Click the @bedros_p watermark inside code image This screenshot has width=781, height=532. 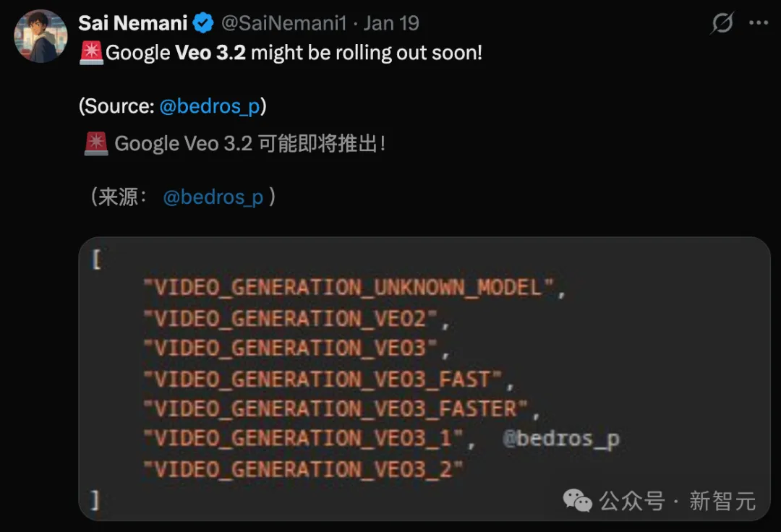(561, 439)
